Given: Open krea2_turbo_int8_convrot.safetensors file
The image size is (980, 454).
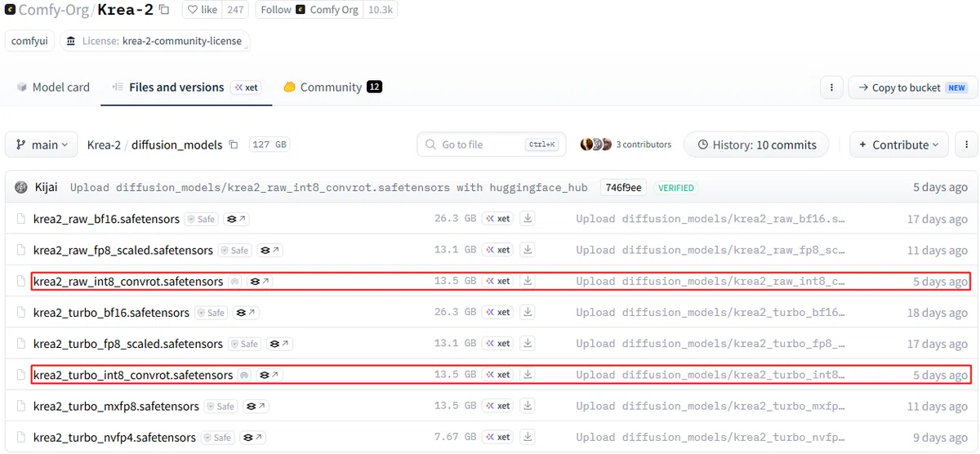Looking at the screenshot, I should [133, 375].
